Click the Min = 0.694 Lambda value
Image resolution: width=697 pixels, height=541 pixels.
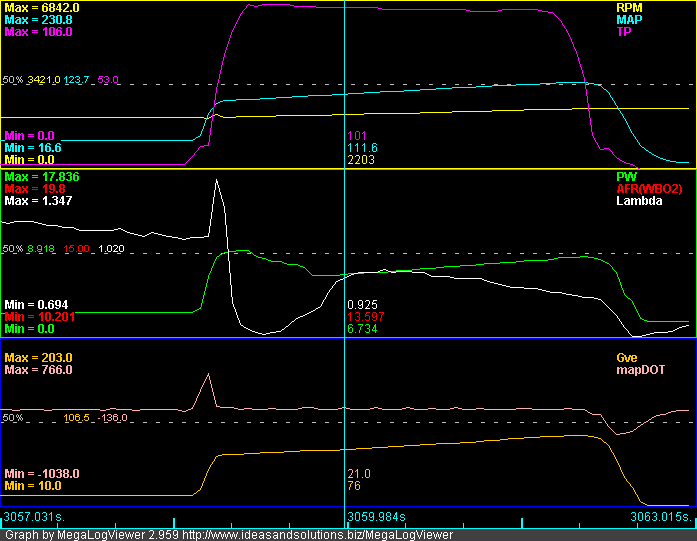pyautogui.click(x=36, y=305)
